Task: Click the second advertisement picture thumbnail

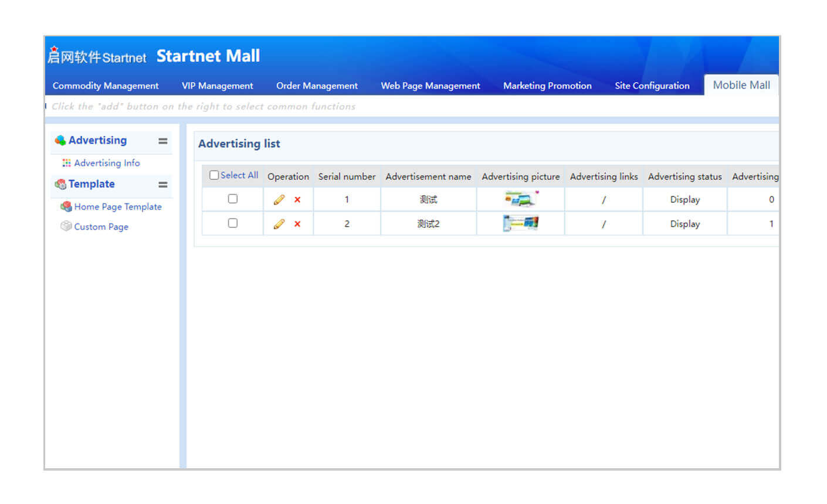Action: [520, 223]
